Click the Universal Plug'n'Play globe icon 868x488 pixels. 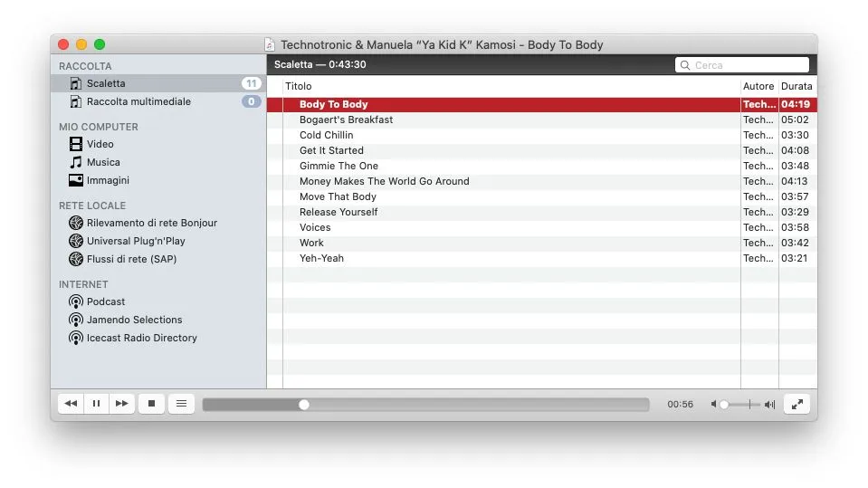(76, 241)
